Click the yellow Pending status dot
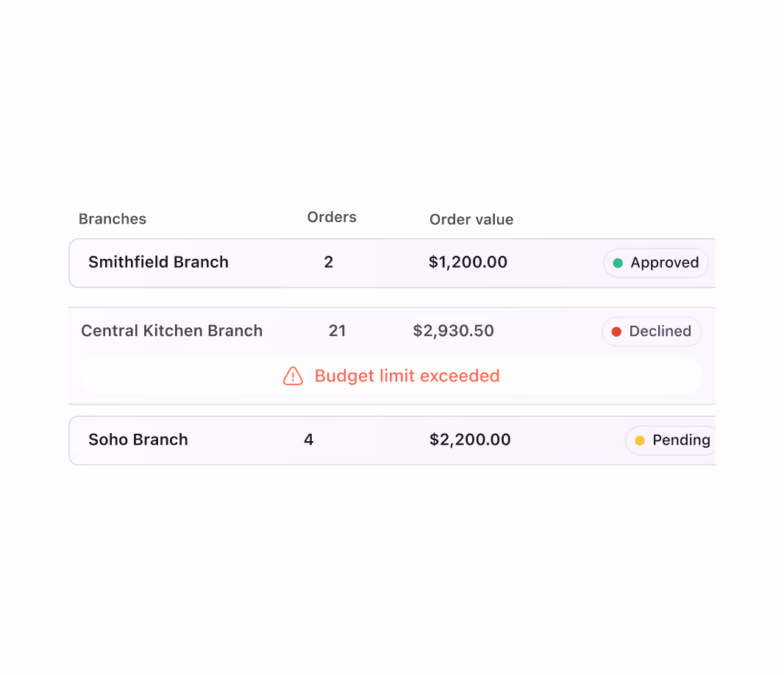 pyautogui.click(x=640, y=440)
